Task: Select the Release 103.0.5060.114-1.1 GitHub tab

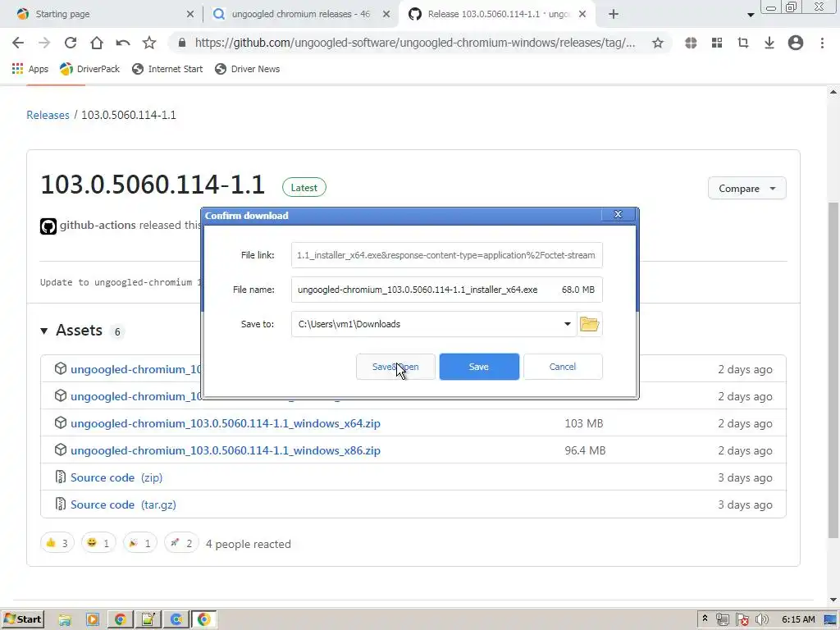Action: (x=498, y=14)
